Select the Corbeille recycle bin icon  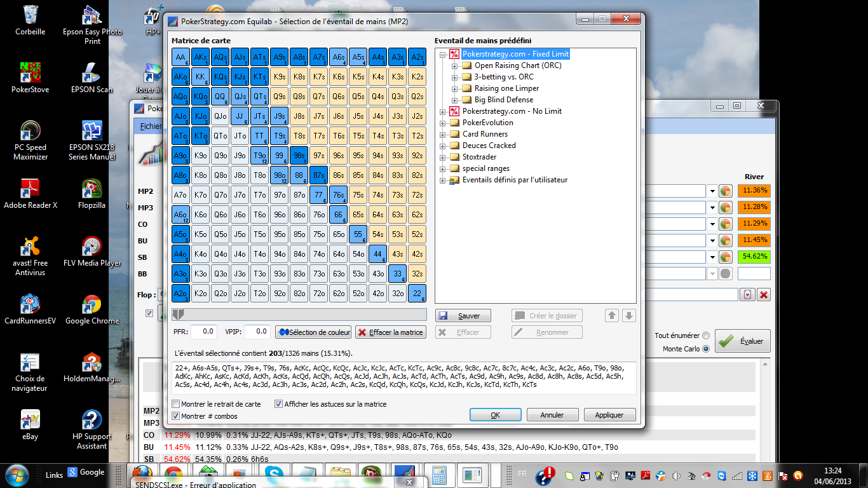point(30,19)
